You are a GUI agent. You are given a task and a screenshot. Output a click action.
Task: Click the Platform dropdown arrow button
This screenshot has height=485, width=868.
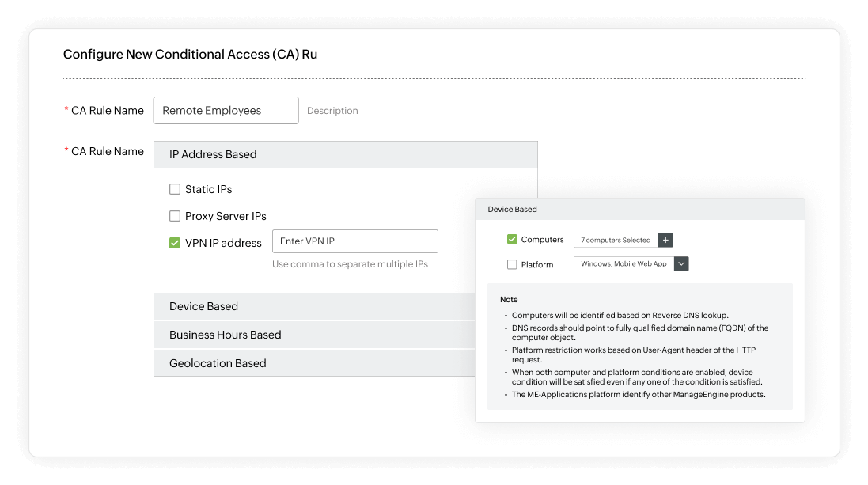point(681,264)
